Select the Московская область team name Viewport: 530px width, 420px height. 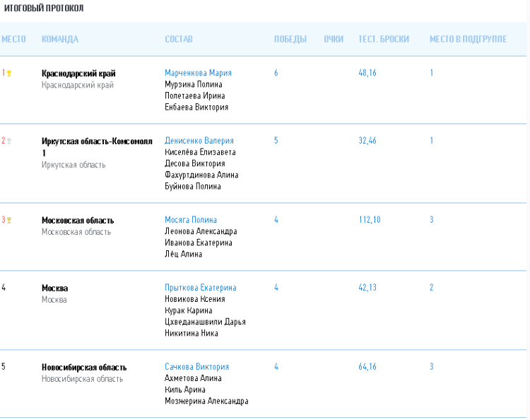pyautogui.click(x=78, y=221)
